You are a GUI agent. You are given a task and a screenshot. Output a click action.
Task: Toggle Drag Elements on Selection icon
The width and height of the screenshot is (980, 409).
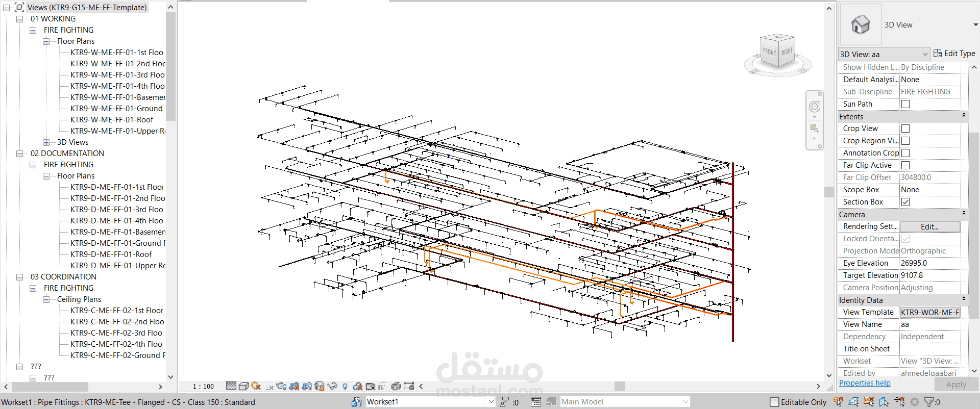(899, 402)
